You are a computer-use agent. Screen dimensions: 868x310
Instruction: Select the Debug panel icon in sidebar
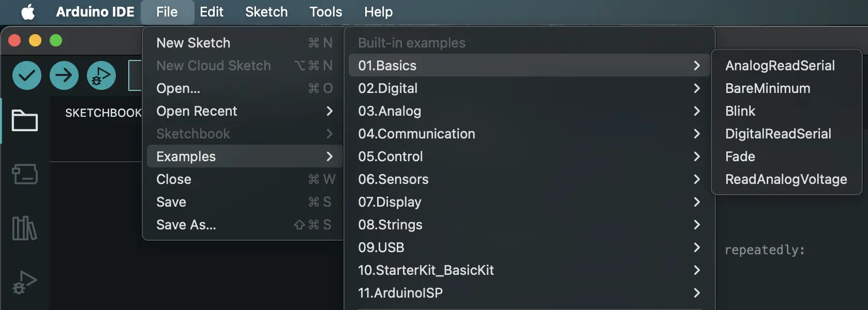click(x=25, y=282)
